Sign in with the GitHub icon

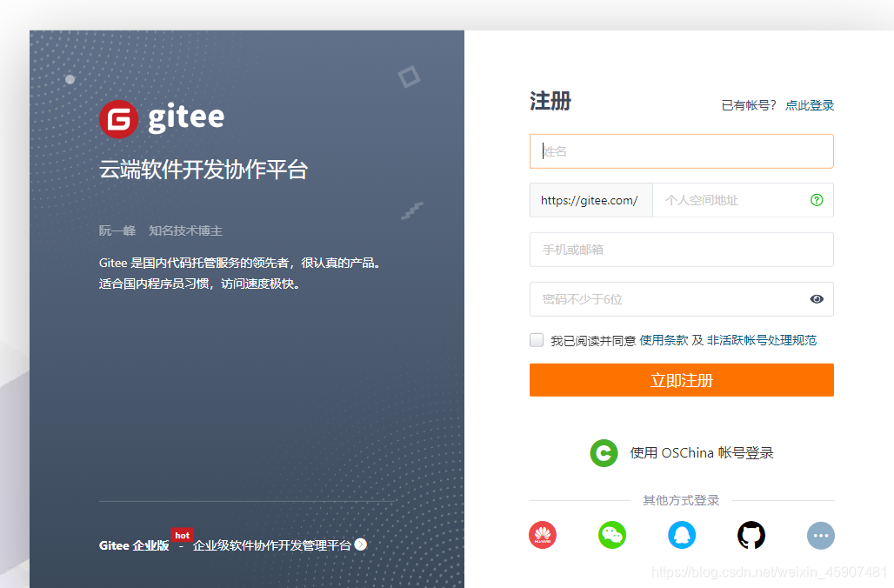tap(751, 535)
